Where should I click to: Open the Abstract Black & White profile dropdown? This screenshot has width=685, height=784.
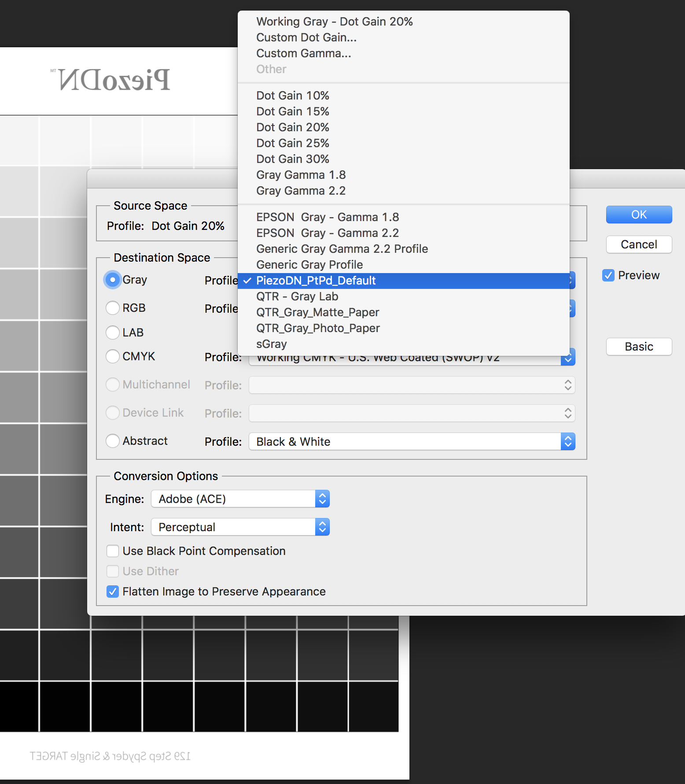(412, 442)
